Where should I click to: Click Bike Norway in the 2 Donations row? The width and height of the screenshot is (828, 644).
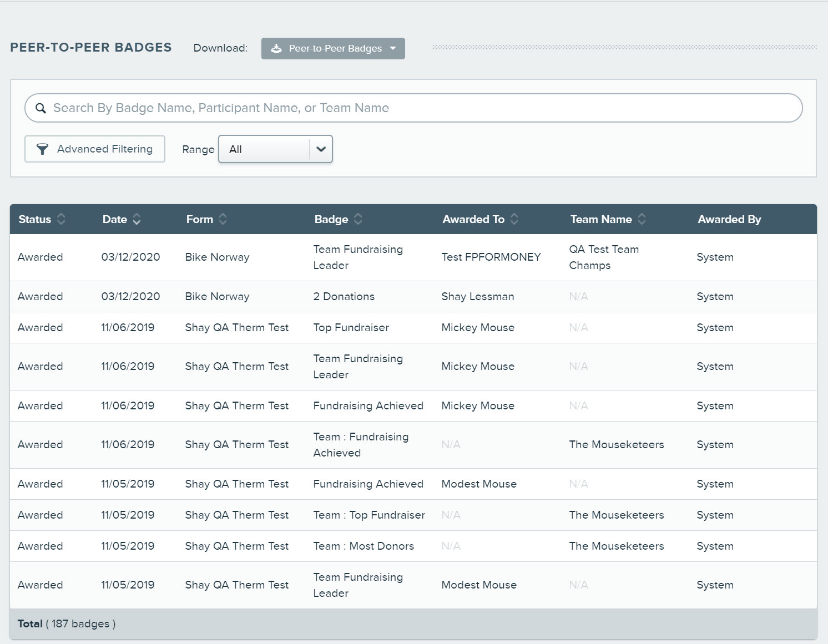(217, 297)
